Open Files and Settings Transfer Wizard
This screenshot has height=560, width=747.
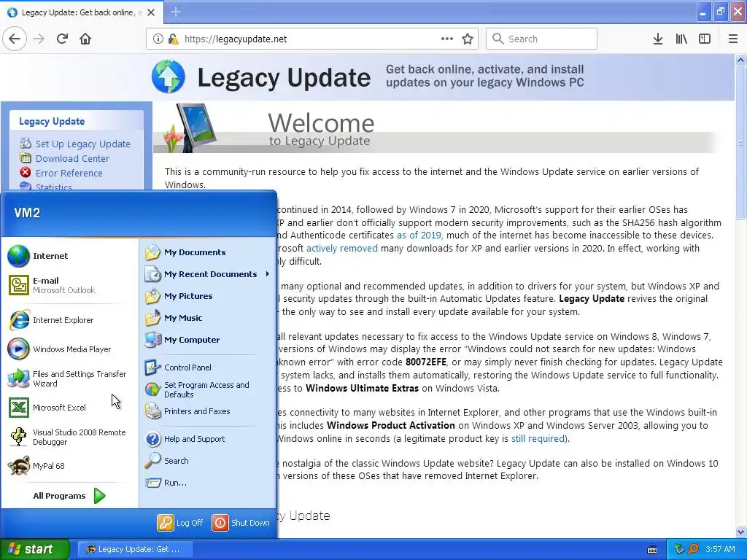coord(69,378)
